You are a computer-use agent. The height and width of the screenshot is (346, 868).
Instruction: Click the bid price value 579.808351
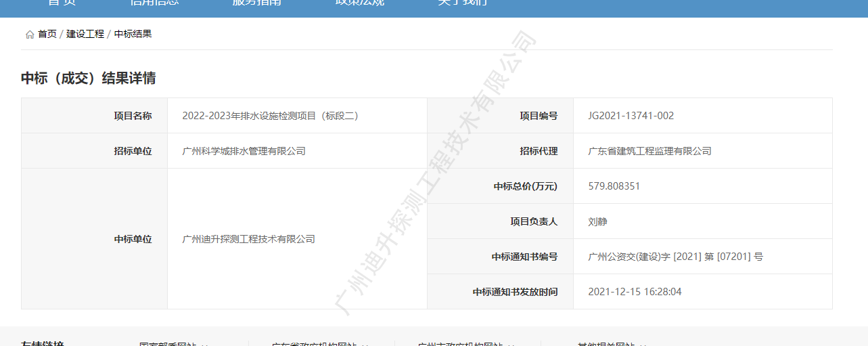pos(614,186)
